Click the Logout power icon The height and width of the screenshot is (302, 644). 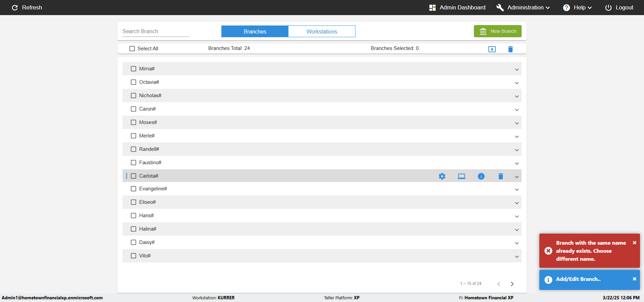click(x=608, y=7)
